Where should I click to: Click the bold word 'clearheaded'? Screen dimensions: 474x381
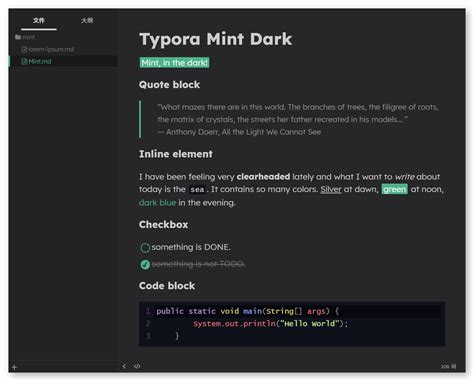263,176
